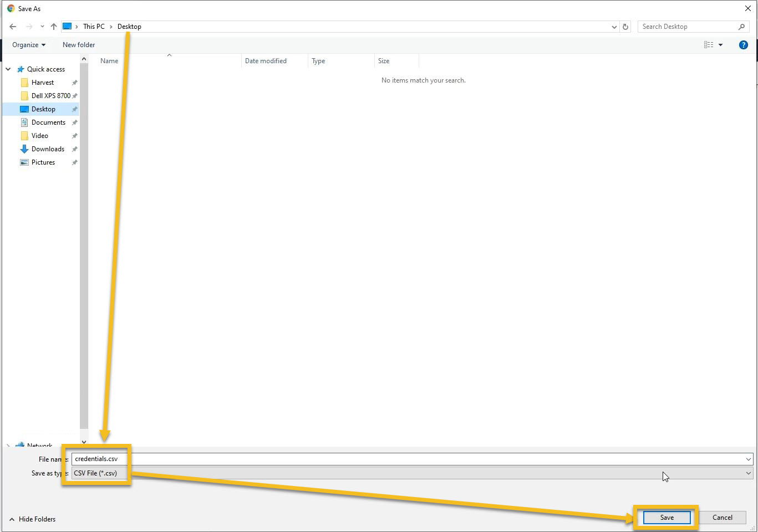Click the navigation pane scroll down arrow
The image size is (758, 532).
(x=84, y=442)
